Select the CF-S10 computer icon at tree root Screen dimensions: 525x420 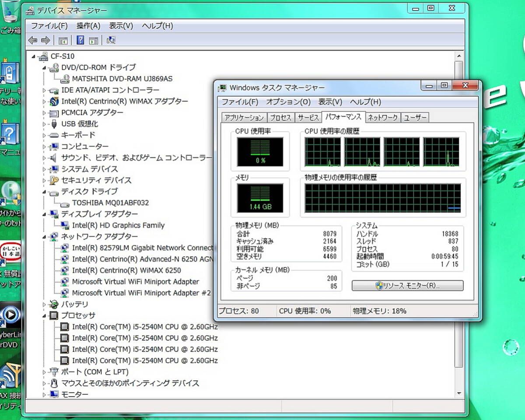click(x=43, y=56)
